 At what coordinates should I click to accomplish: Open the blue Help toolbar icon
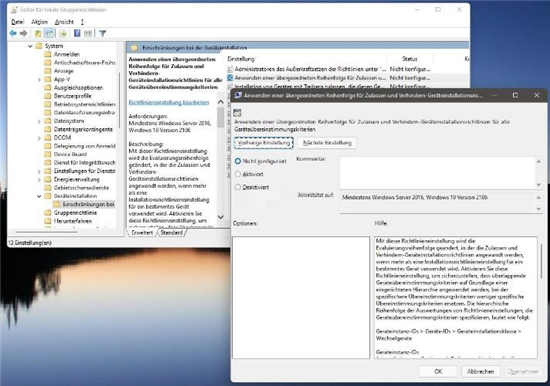click(77, 33)
